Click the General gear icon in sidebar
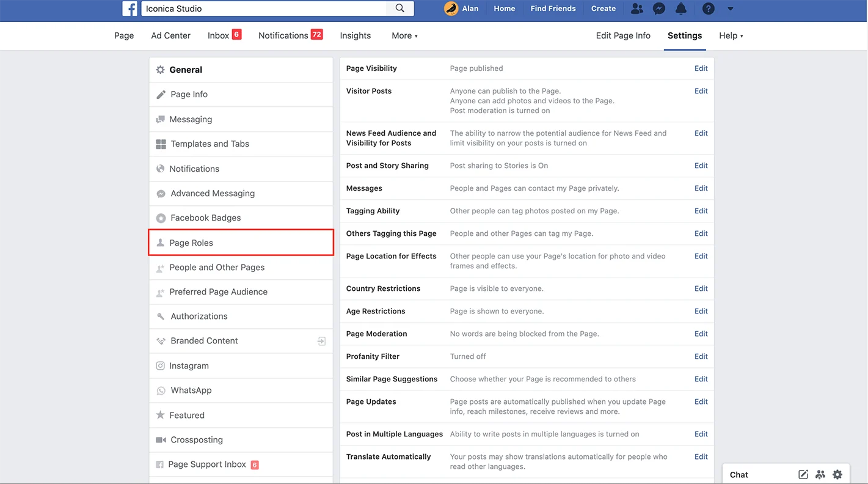Viewport: 868px width, 484px height. pos(161,70)
